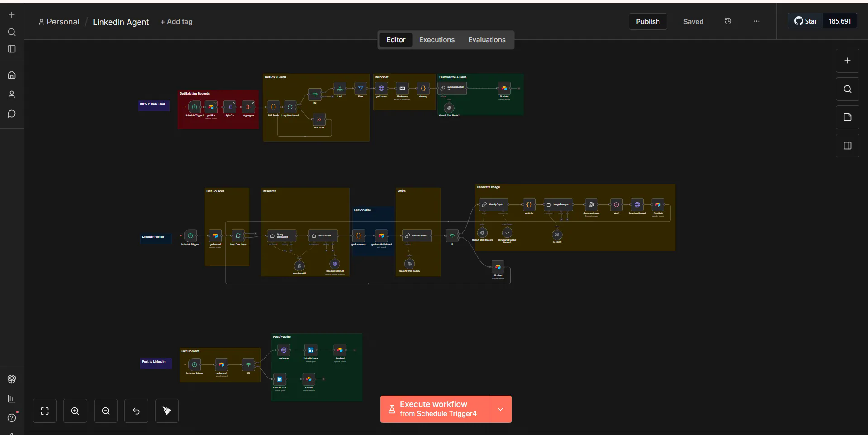Switch to the Executions tab
The height and width of the screenshot is (435, 868).
(x=436, y=40)
